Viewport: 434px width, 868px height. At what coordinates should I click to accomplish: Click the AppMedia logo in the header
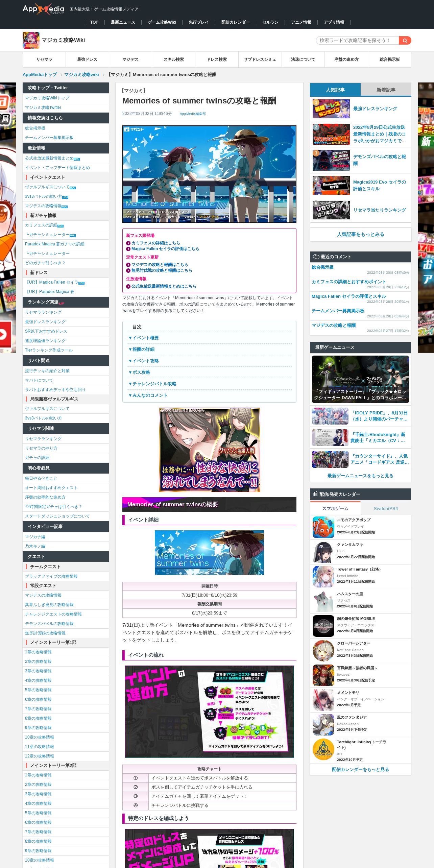[43, 9]
